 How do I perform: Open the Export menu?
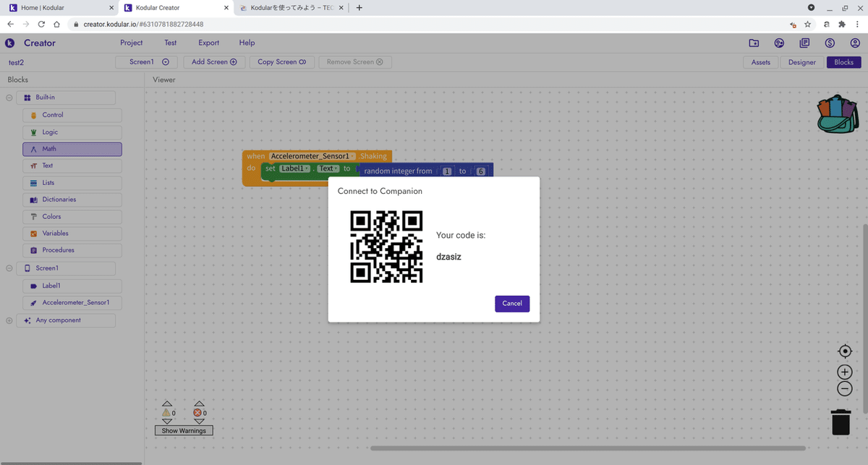209,43
